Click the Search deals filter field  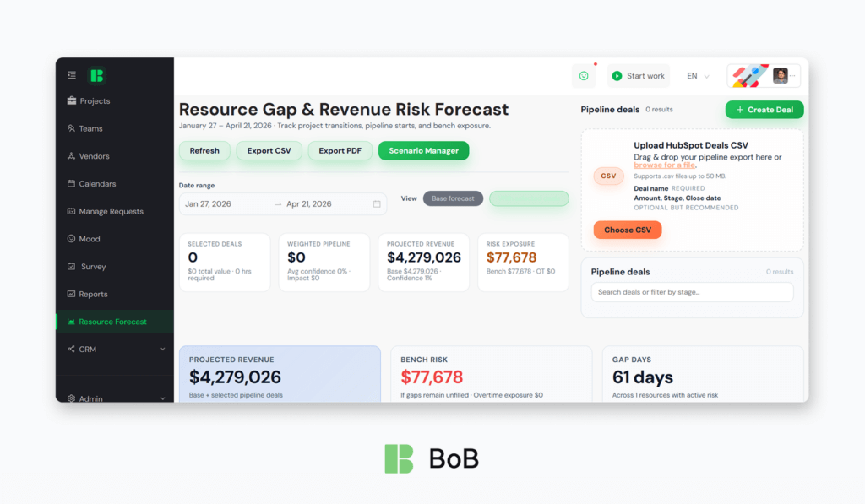[692, 291]
